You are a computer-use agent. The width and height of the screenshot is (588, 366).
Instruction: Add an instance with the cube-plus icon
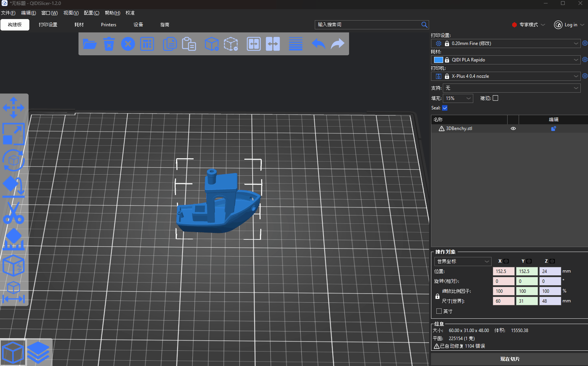click(x=211, y=44)
